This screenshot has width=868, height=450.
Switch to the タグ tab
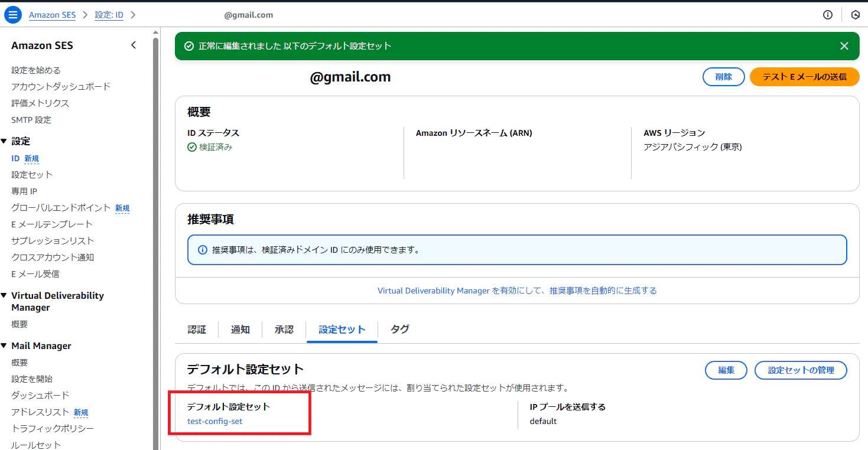coord(400,330)
